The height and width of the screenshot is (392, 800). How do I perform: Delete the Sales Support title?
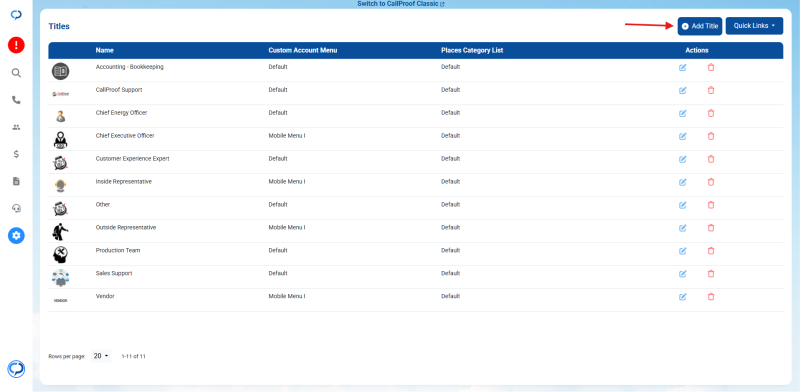[711, 274]
